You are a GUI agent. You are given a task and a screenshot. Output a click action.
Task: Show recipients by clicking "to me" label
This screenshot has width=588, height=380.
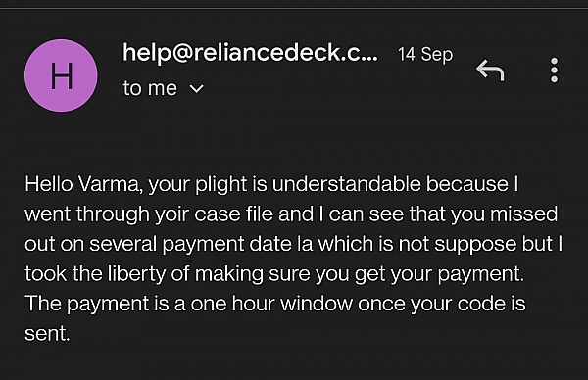(x=150, y=88)
